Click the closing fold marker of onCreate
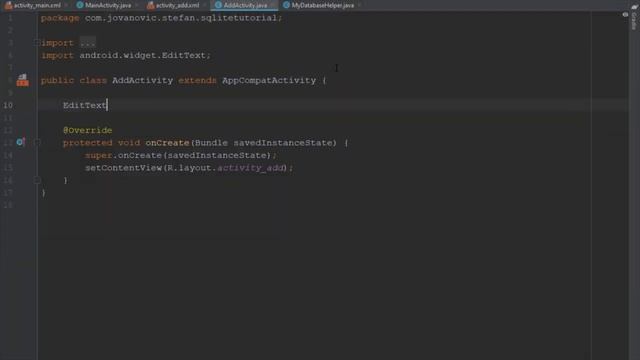 tap(37, 180)
